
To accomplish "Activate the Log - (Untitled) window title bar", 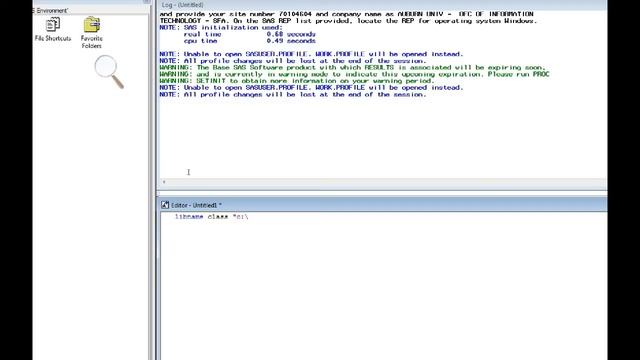I will point(382,5).
